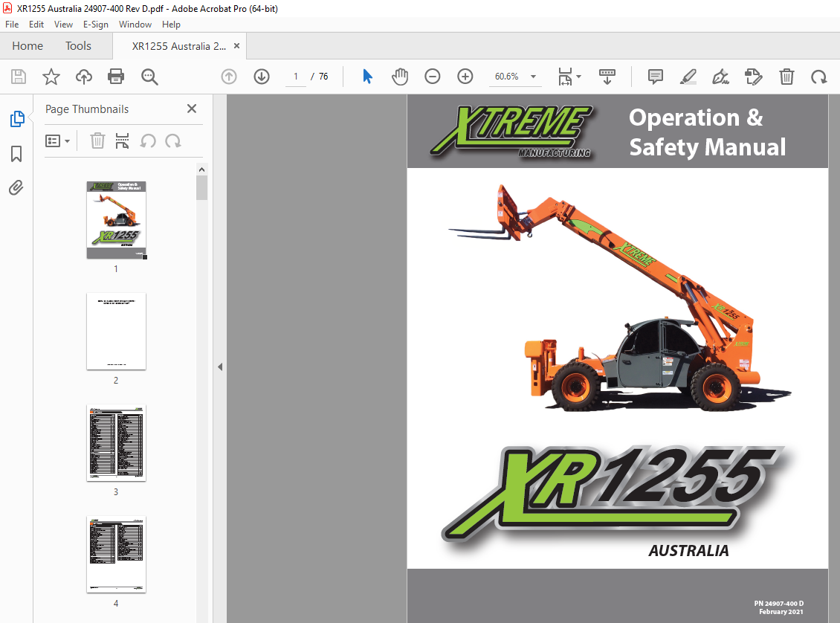Zoom in with plus icon
840x623 pixels.
pos(465,77)
